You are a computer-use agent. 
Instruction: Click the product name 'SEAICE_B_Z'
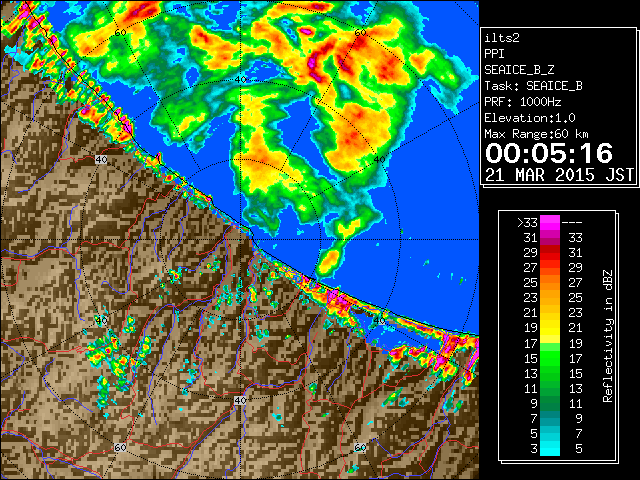[x=519, y=70]
